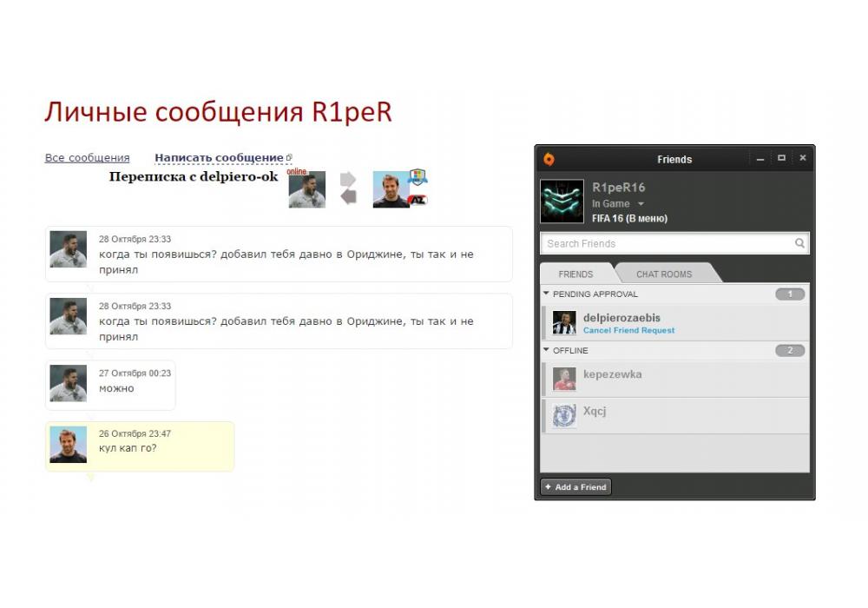Click the AZ club badge icon
This screenshot has height=608, width=868.
click(x=418, y=200)
